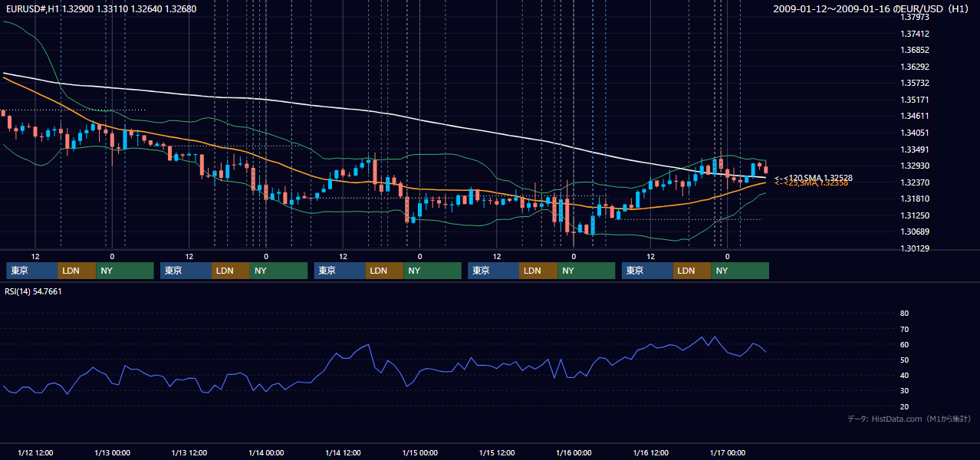Click price level 1.35732 on the axis
Viewport: 980px width, 460px height.
click(x=915, y=83)
